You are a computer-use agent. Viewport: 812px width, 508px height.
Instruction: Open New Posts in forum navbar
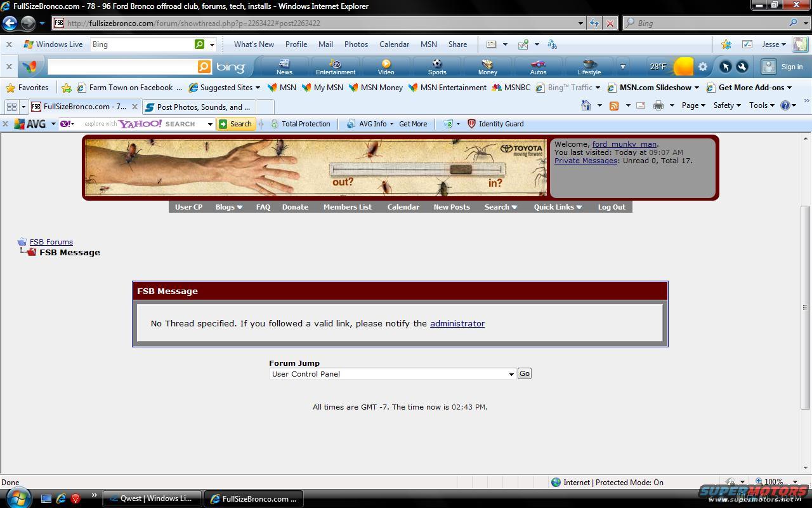pos(451,207)
